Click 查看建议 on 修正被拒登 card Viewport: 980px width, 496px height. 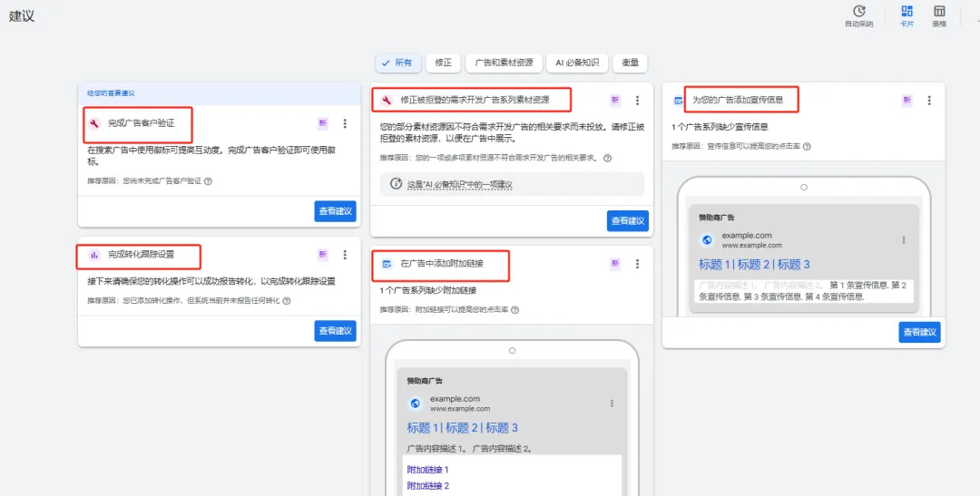pos(628,221)
